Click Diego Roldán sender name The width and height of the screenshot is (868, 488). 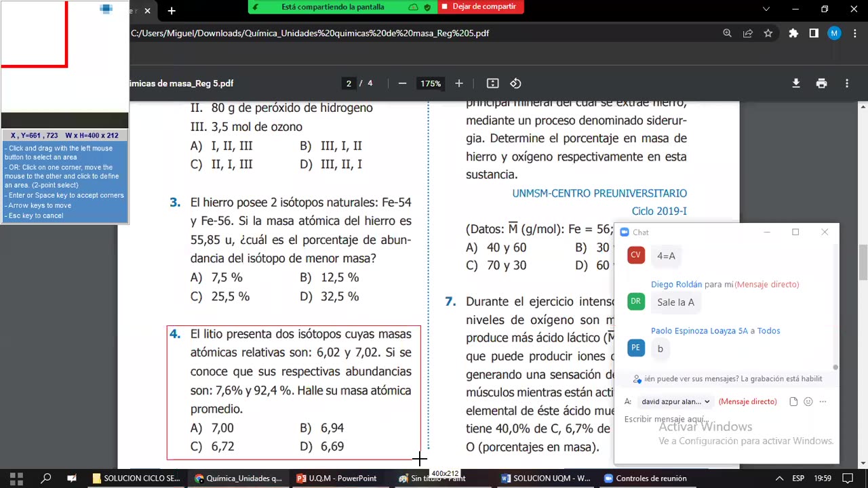[x=676, y=284]
